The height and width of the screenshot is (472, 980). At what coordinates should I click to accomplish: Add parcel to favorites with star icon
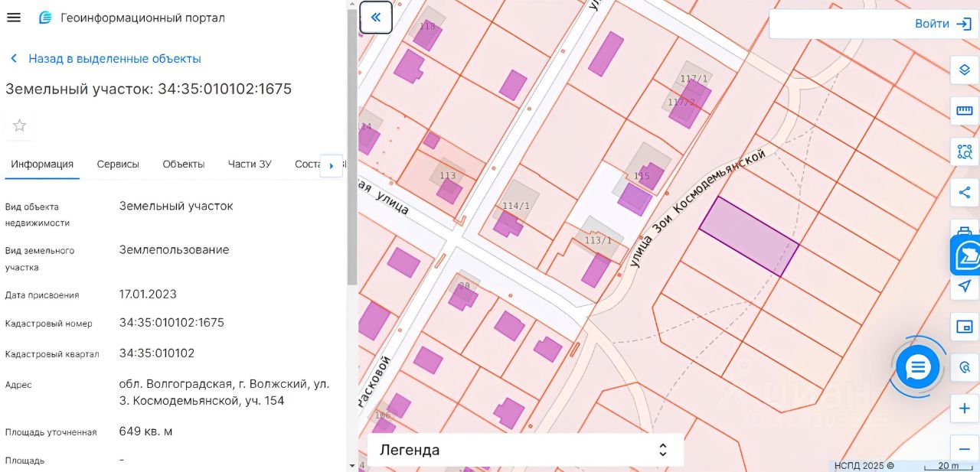19,125
